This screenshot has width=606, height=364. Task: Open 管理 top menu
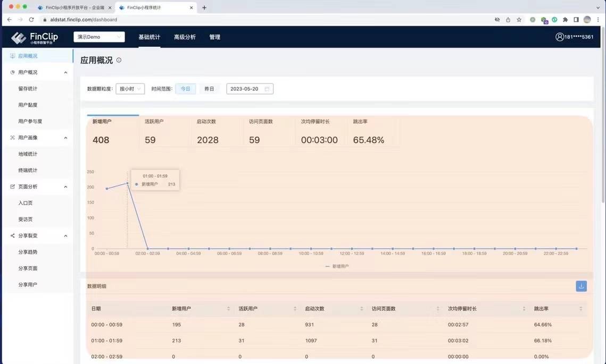(214, 37)
